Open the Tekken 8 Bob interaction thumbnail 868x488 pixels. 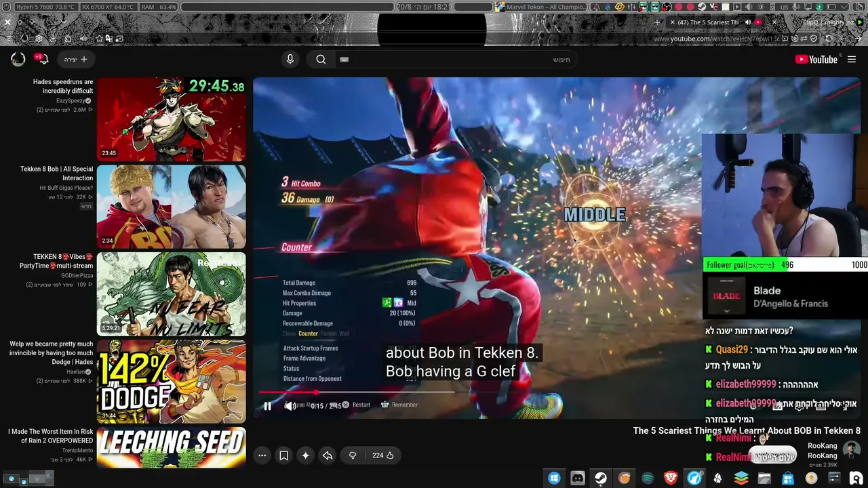[172, 207]
